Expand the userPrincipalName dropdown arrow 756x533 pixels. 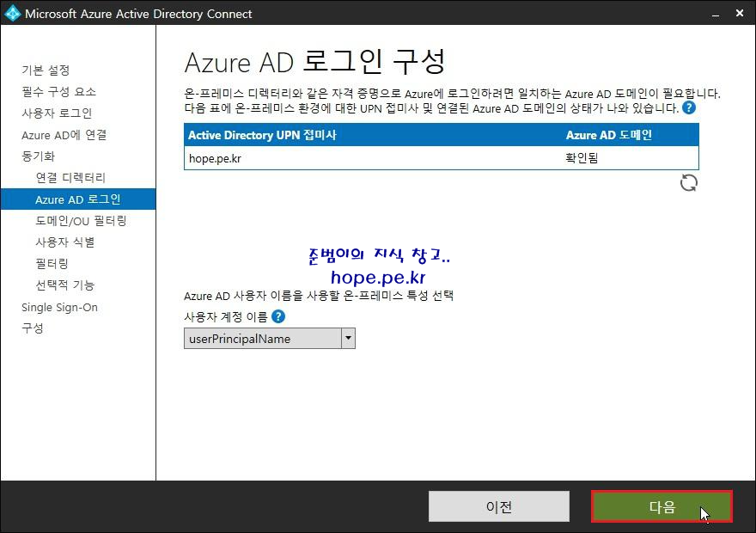(x=348, y=338)
